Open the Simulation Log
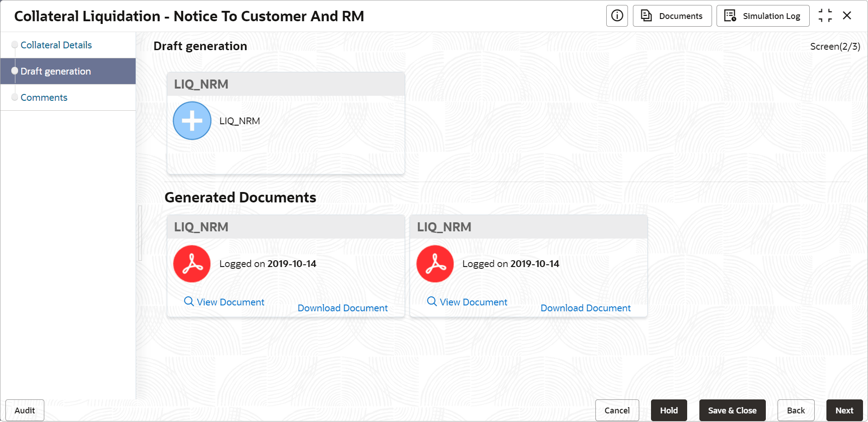The width and height of the screenshot is (868, 422). [x=763, y=16]
